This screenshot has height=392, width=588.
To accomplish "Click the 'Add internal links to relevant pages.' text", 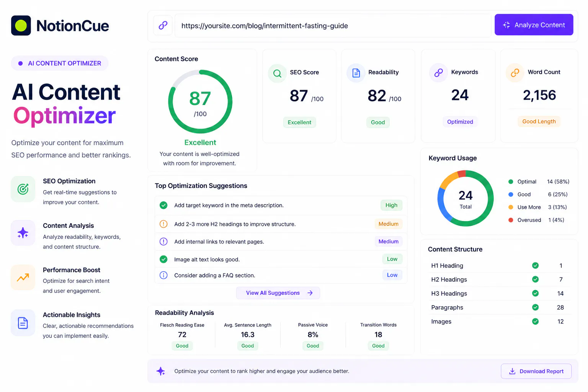I will click(219, 242).
